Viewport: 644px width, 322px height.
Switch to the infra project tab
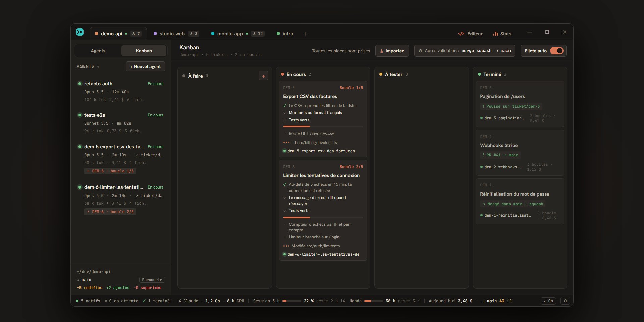(285, 34)
